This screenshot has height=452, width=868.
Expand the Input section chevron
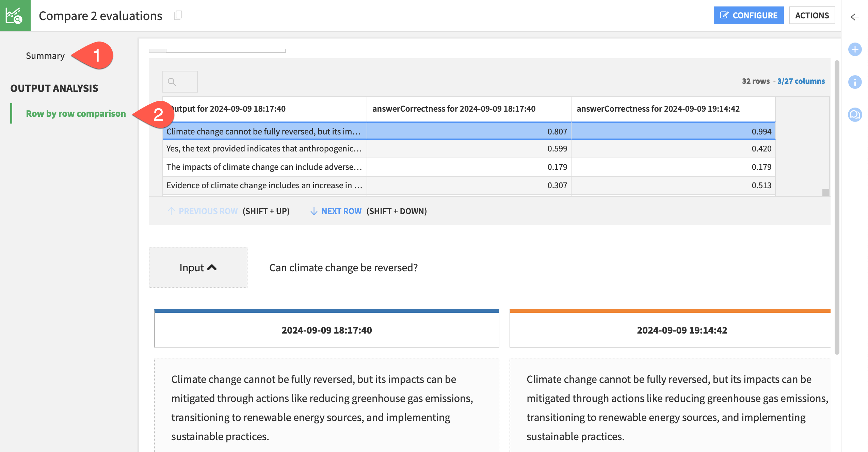212,267
